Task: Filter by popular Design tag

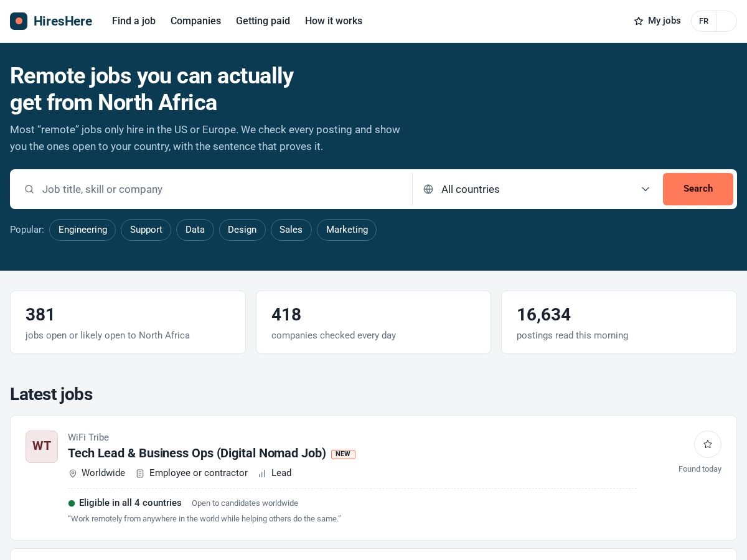Action: coord(242,230)
